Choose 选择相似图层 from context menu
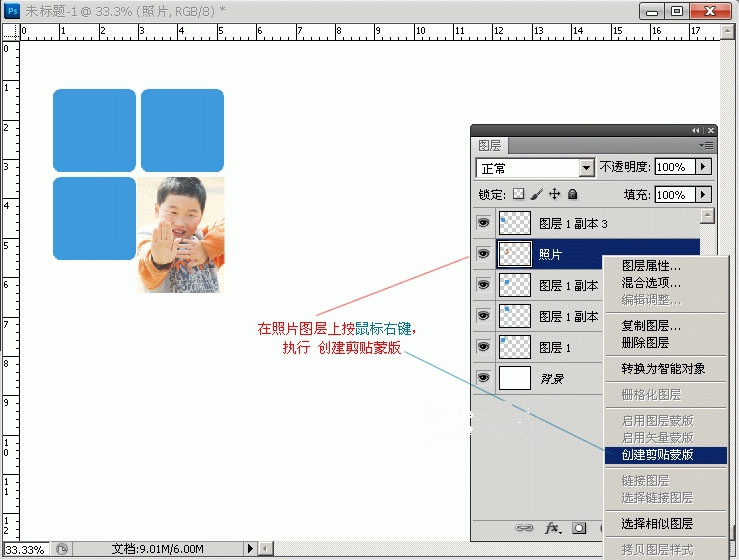The image size is (739, 560). (657, 524)
